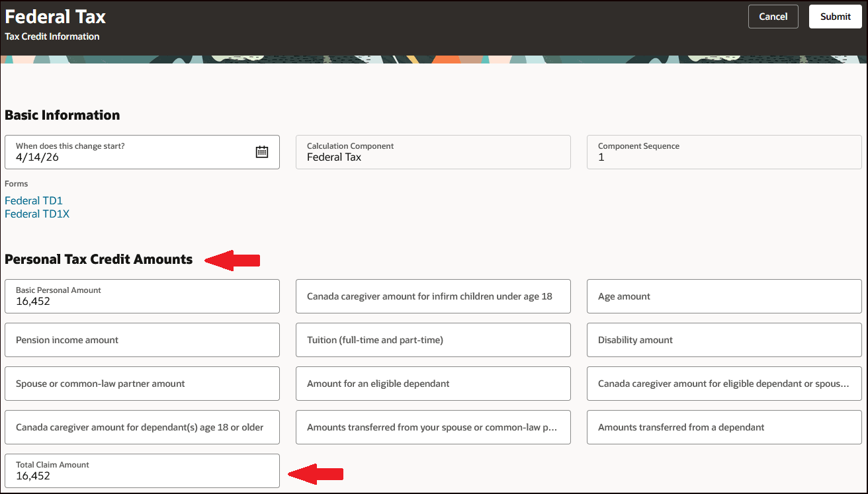Select the Calculation Component field
Screen dimensions: 868x494
point(433,152)
